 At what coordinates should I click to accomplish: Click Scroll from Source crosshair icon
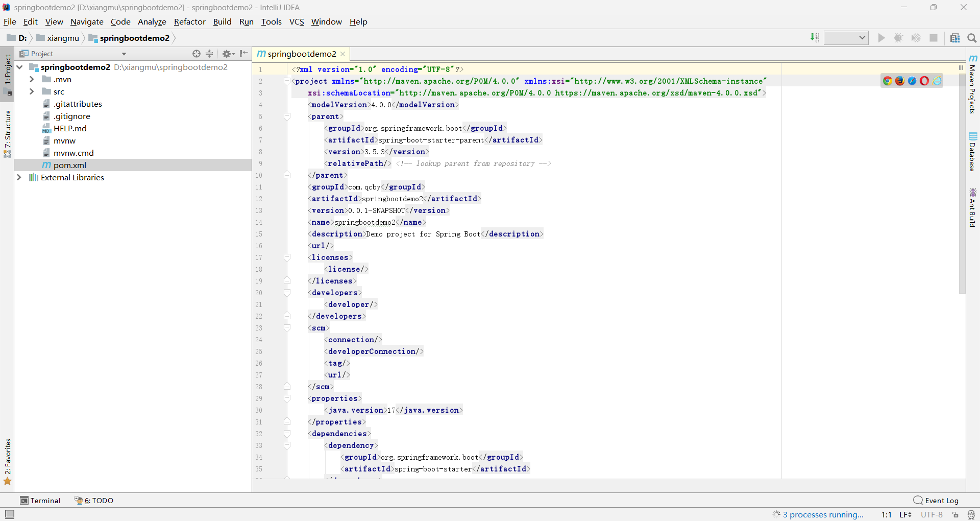point(197,54)
